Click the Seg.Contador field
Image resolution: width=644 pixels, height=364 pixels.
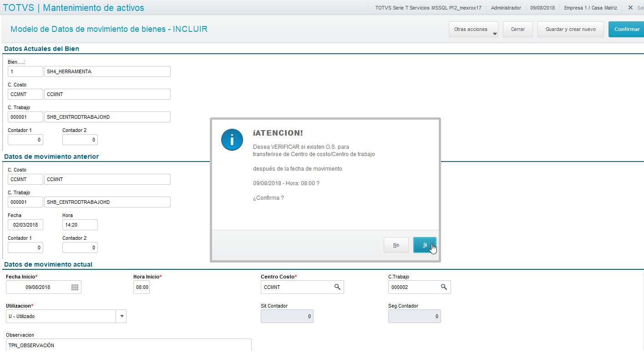pos(415,316)
